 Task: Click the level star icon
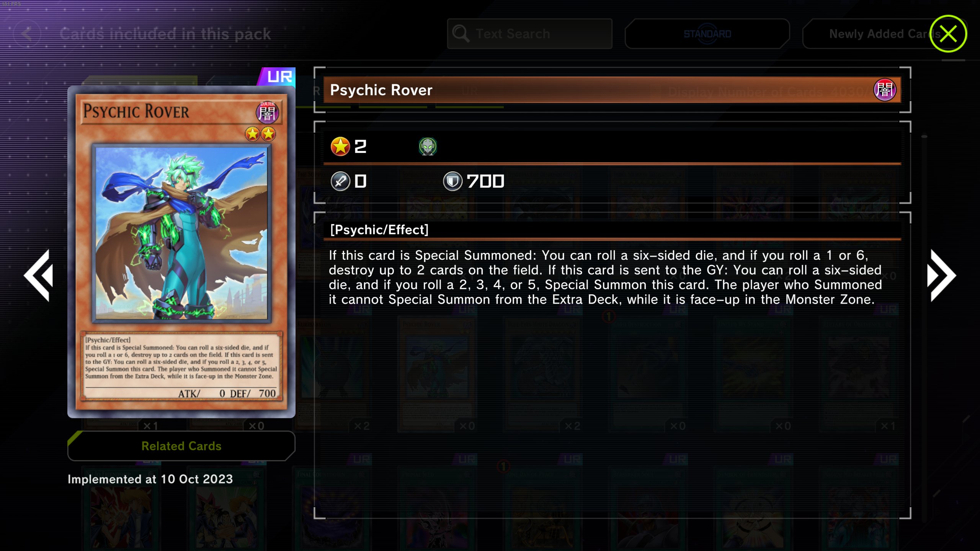coord(340,147)
